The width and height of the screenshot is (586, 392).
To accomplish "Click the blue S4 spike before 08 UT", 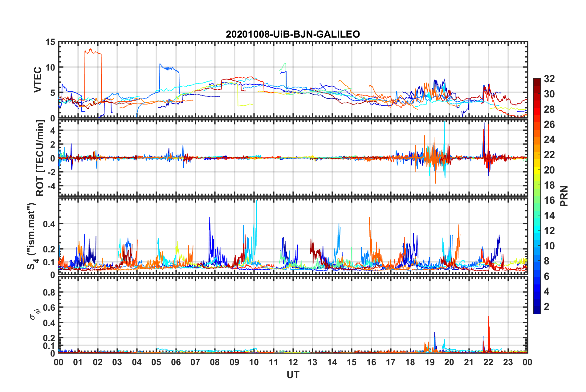I will coord(210,231).
